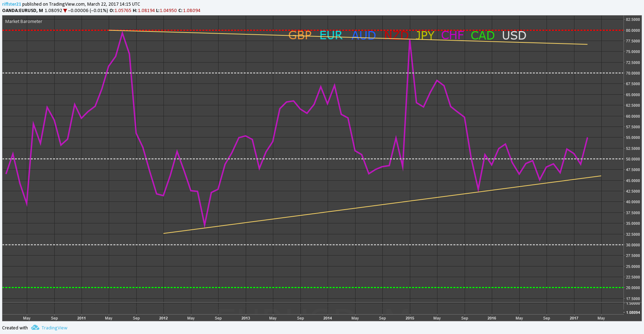The height and width of the screenshot is (334, 644).
Task: Click the OANDA:EURUSD symbol title
Action: (19, 11)
